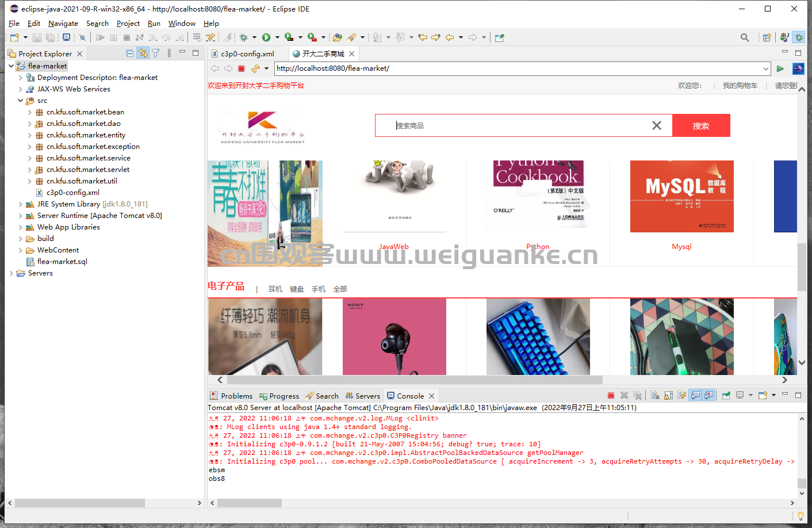The image size is (812, 528).
Task: Expand the cn.kfu.soft.market.servlet package
Action: pos(30,170)
